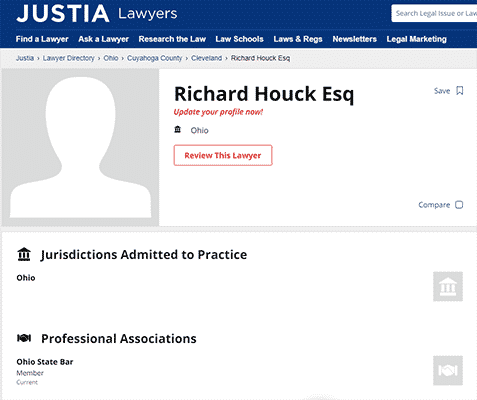The width and height of the screenshot is (477, 400).
Task: Click the courthouse icon before Jurisdictions heading
Action: [x=24, y=254]
